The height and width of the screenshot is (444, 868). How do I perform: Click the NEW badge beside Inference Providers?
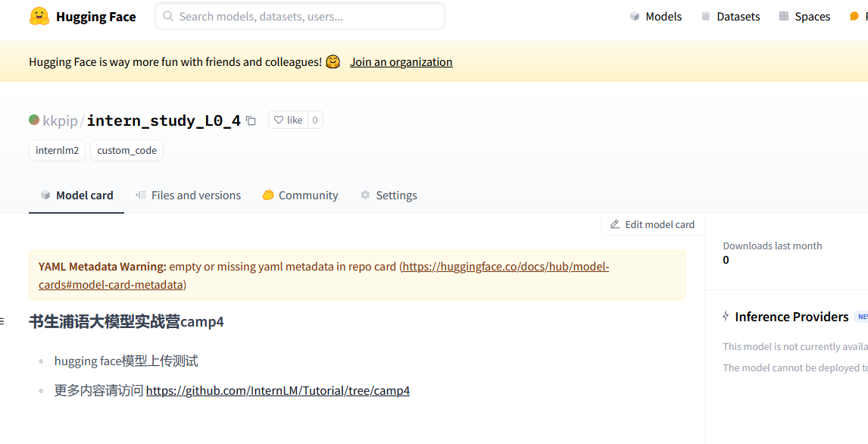pyautogui.click(x=861, y=317)
